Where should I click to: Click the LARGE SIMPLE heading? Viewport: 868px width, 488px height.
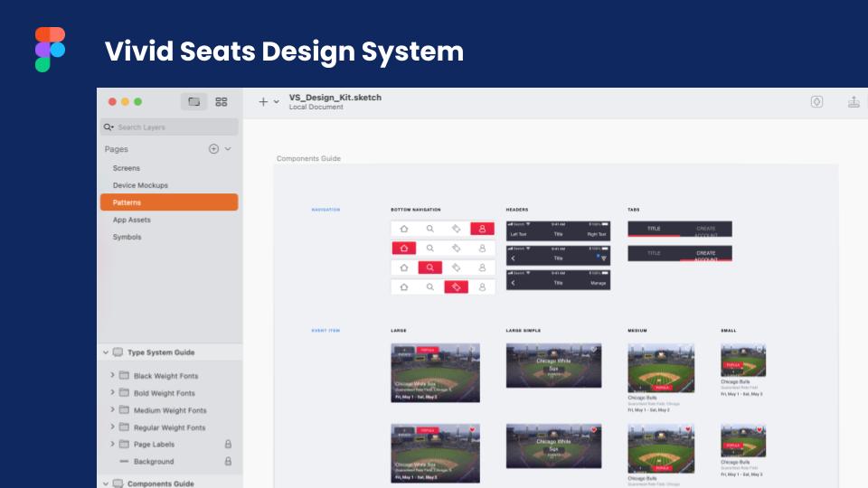pyautogui.click(x=524, y=331)
